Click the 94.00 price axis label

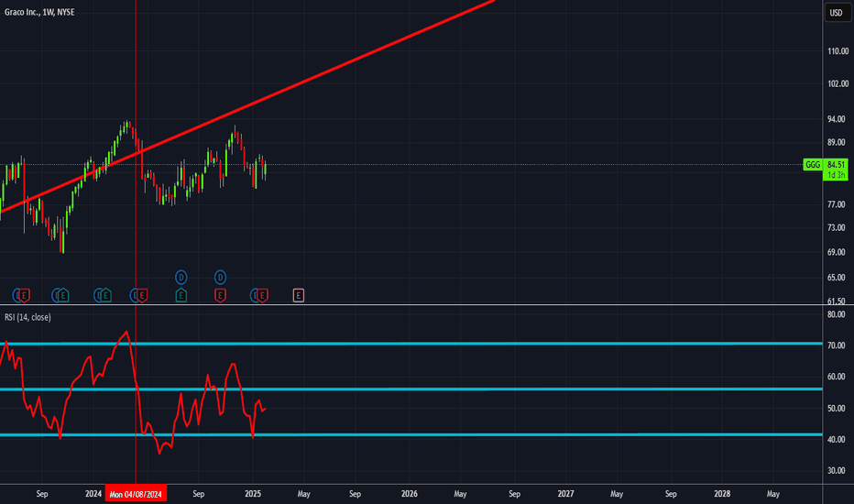pos(836,119)
